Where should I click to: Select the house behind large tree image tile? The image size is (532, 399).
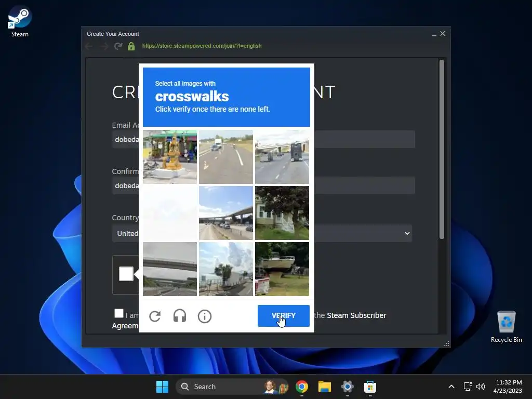click(x=282, y=212)
